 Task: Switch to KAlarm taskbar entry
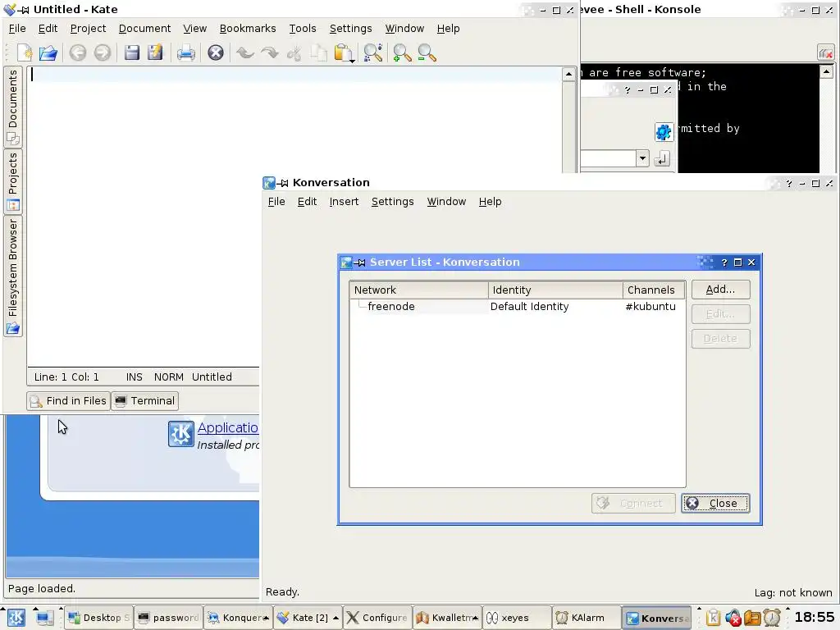pos(586,618)
